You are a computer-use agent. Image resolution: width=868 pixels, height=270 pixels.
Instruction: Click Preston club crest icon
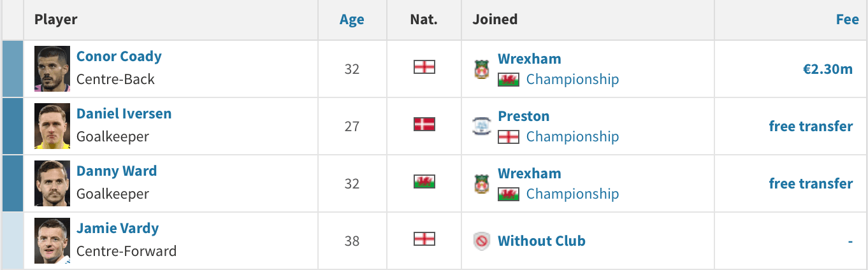[481, 126]
